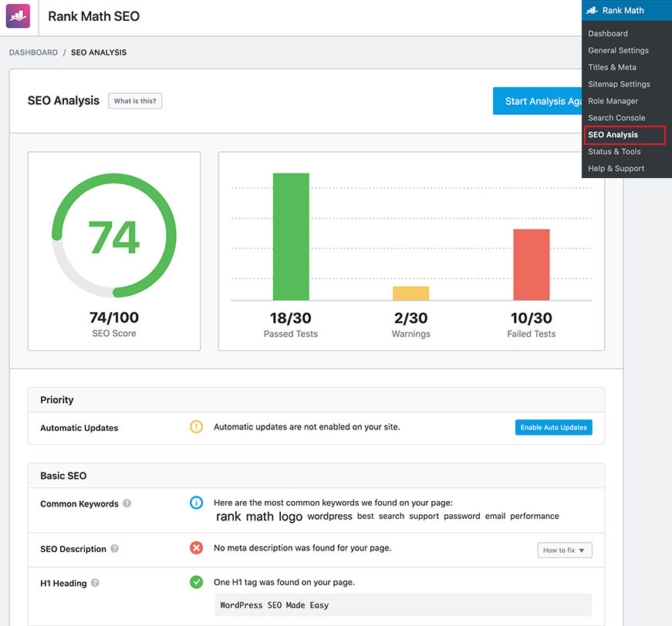The image size is (672, 626).
Task: Click the What is this? button
Action: pyautogui.click(x=135, y=101)
